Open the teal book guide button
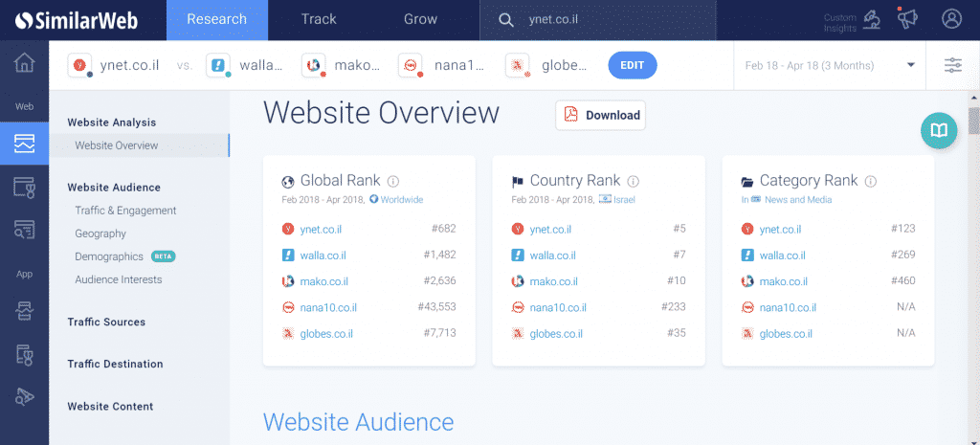The height and width of the screenshot is (445, 980). click(x=939, y=130)
